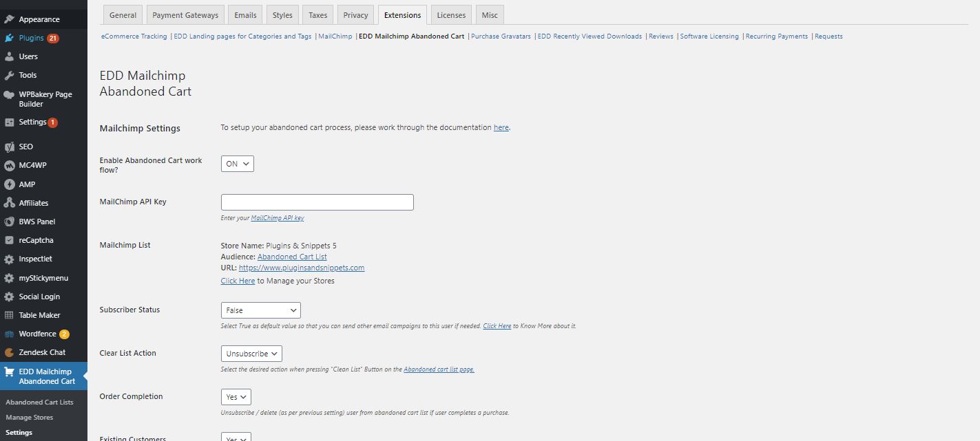Open Abandoned Cart Lists submenu item
This screenshot has height=441, width=980.
coord(39,402)
